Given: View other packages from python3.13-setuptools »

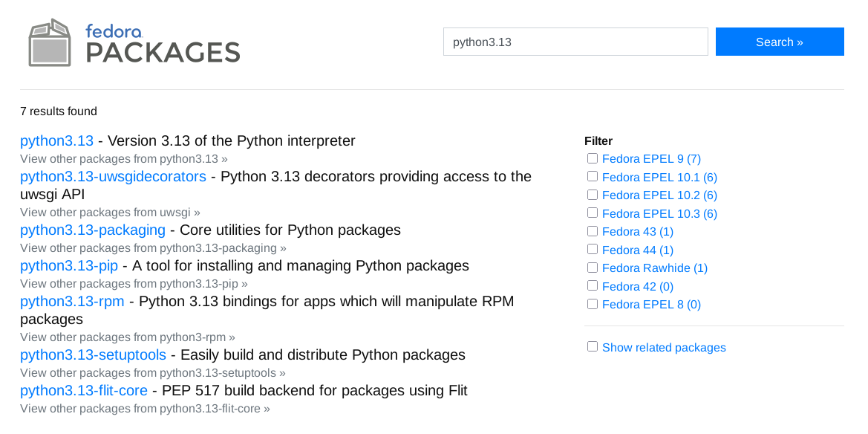Looking at the screenshot, I should (153, 372).
